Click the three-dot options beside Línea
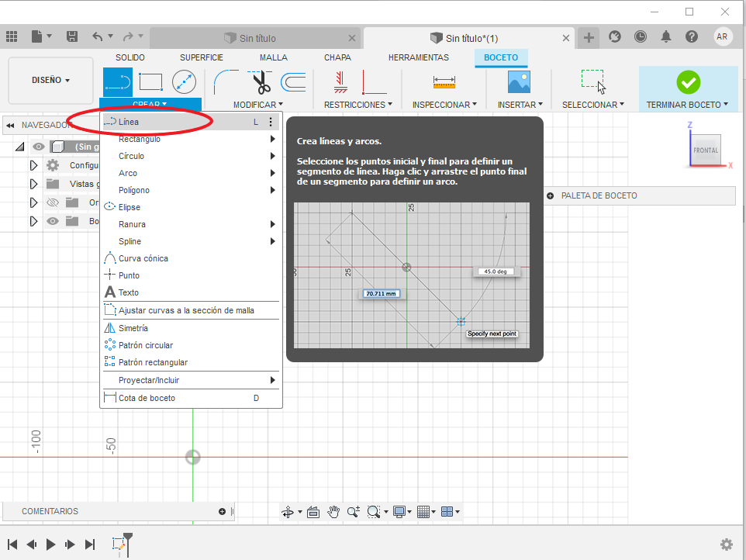The height and width of the screenshot is (560, 746). 271,122
